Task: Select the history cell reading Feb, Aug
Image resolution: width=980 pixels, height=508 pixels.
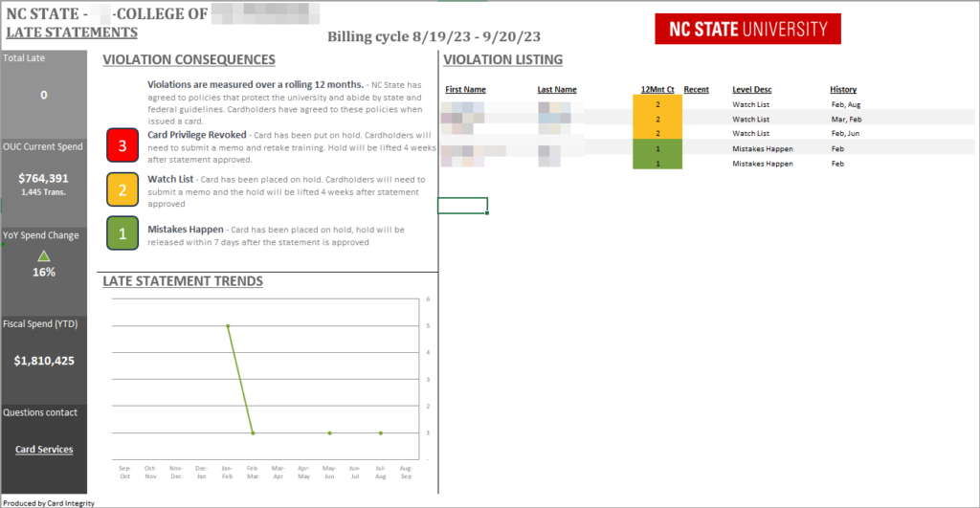Action: pyautogui.click(x=846, y=104)
